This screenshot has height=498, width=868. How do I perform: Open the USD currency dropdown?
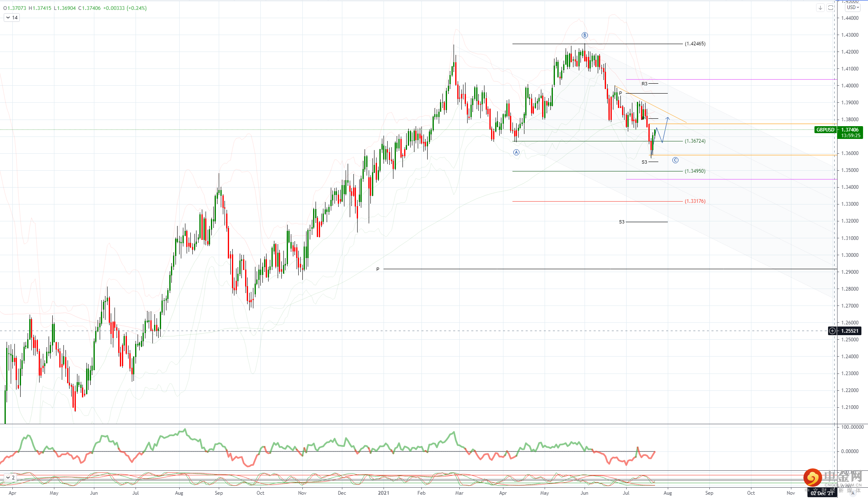(852, 7)
